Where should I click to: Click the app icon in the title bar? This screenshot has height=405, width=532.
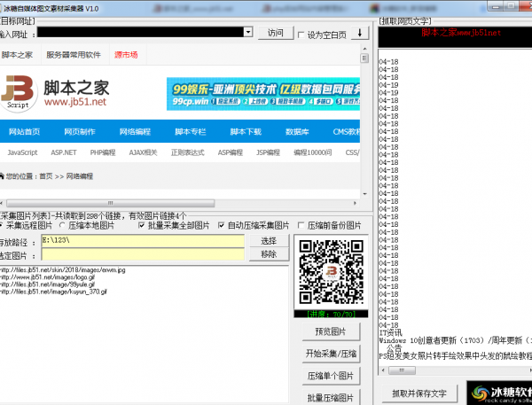pyautogui.click(x=5, y=6)
